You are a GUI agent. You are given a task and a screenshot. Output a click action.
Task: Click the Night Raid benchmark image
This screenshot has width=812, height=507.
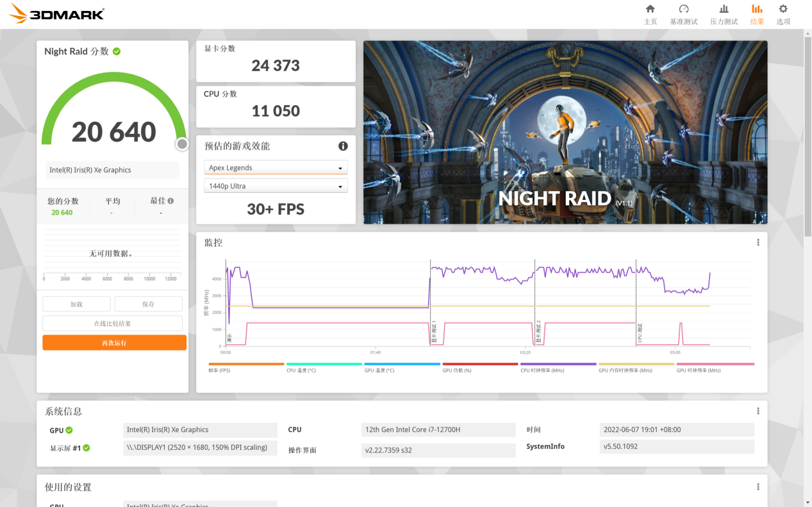click(565, 133)
